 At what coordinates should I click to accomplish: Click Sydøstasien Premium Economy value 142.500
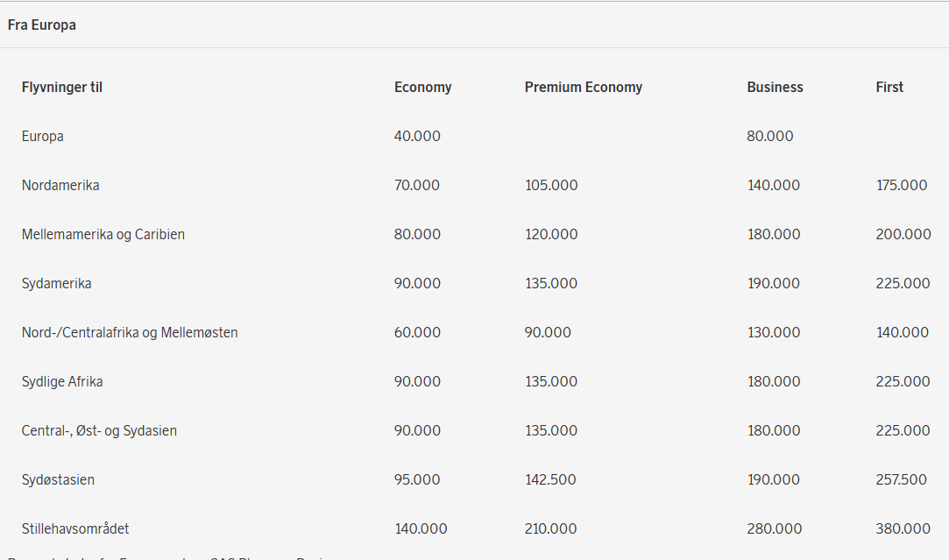[x=550, y=479]
